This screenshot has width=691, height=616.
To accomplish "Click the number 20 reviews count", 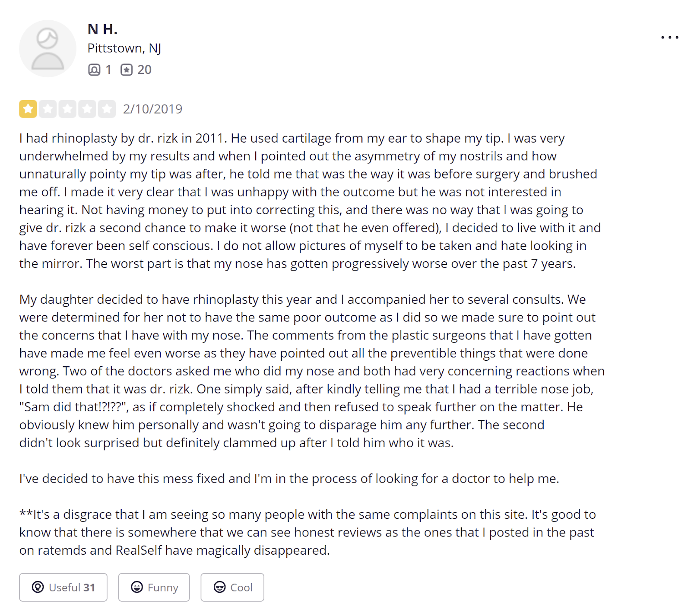I will point(144,70).
